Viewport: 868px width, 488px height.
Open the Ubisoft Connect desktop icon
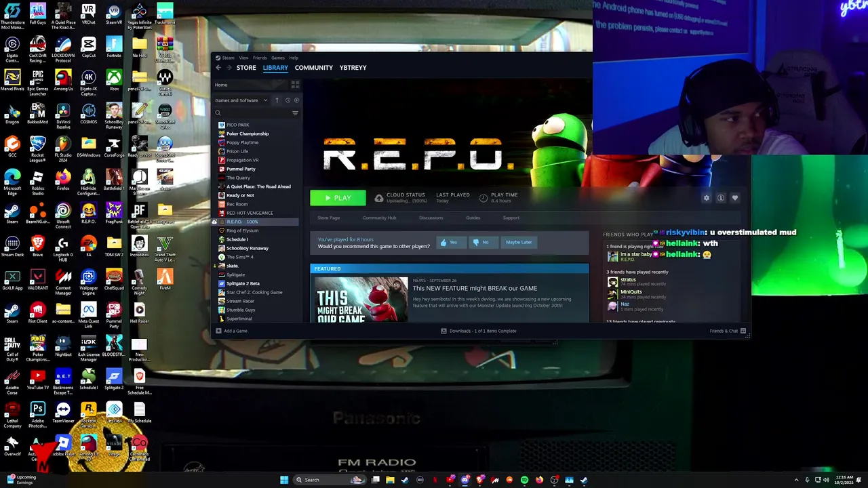coord(63,216)
